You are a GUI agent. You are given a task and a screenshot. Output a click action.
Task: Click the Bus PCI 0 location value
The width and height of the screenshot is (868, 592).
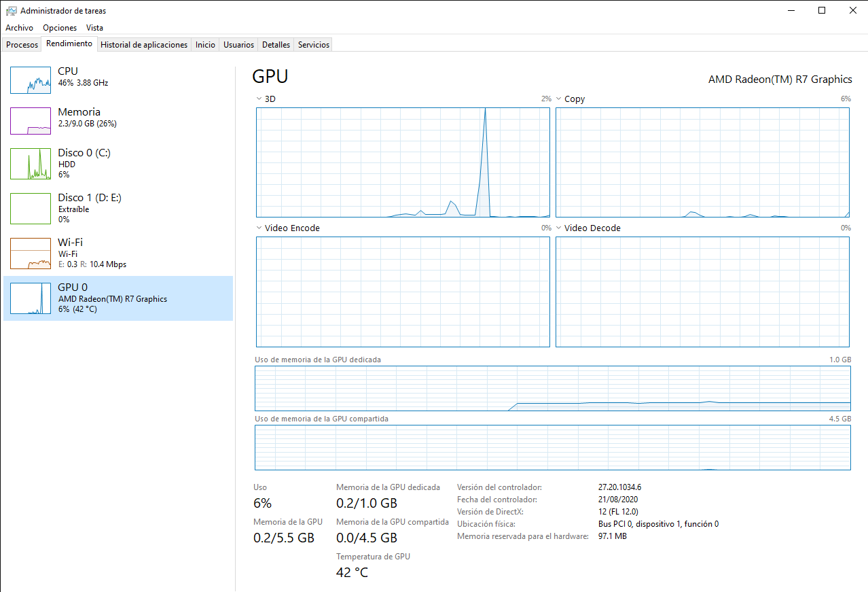[x=658, y=524]
